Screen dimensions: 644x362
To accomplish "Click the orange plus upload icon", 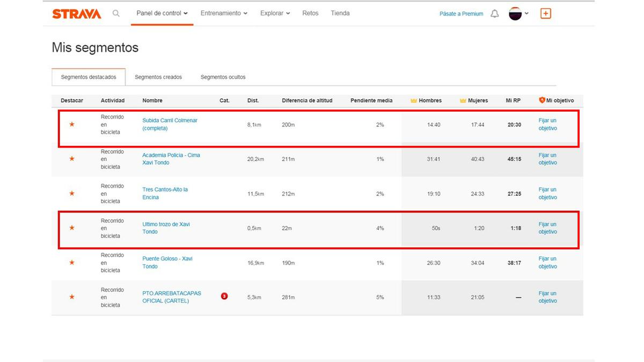I will click(545, 14).
